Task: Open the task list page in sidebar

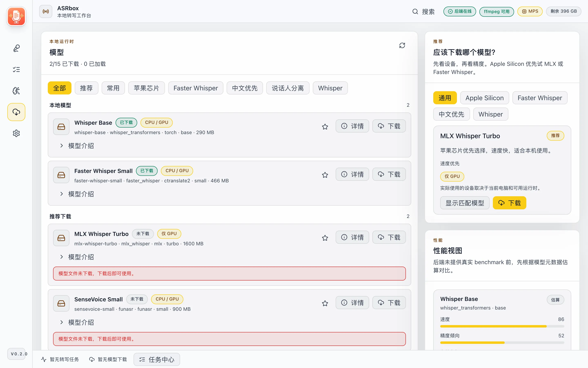Action: [16, 70]
